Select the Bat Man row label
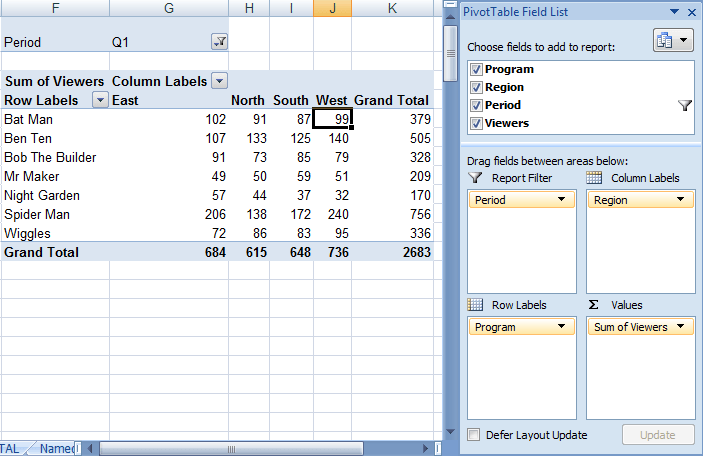Screen dimensions: 703x456 55,119
